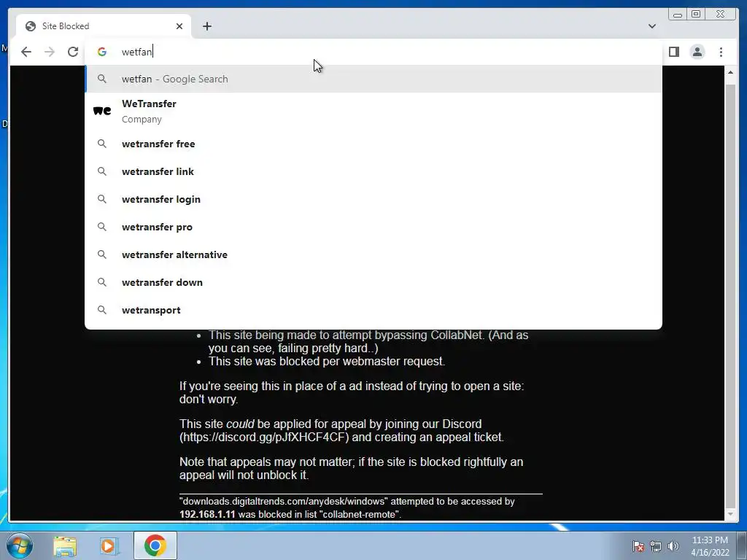Select the Site Blocked tab

(104, 26)
